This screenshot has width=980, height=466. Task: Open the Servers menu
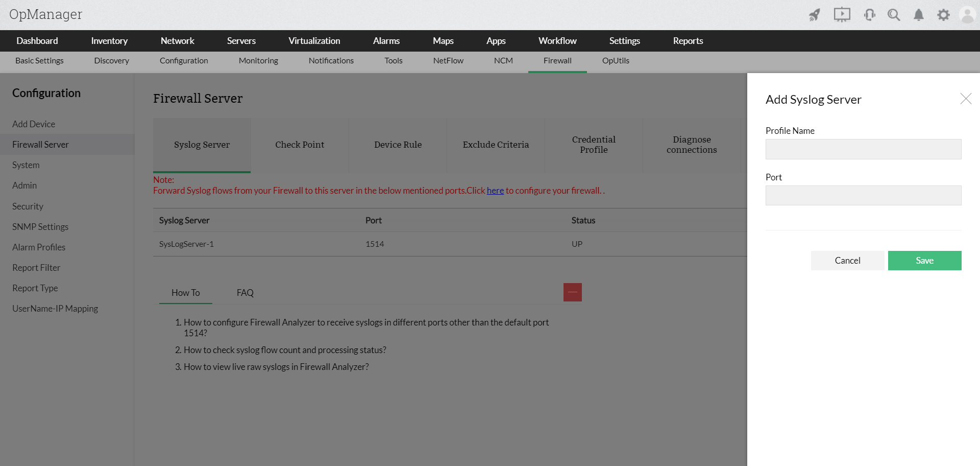coord(241,41)
